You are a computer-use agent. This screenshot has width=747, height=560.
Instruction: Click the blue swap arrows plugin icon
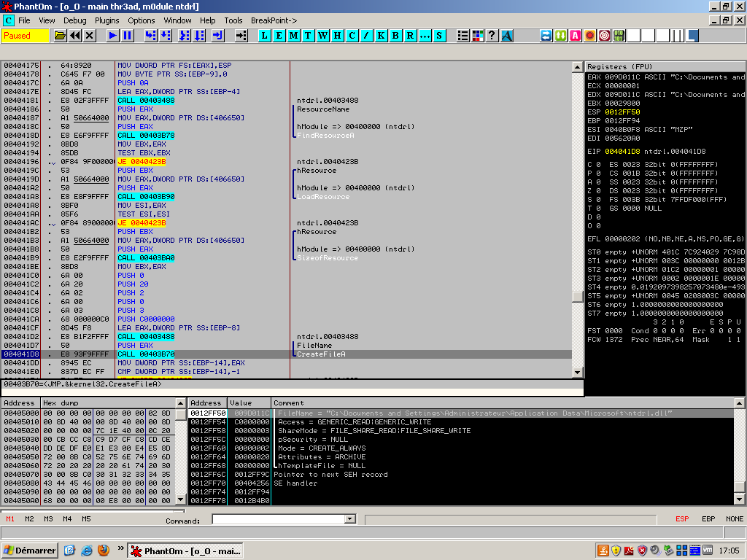tap(546, 36)
